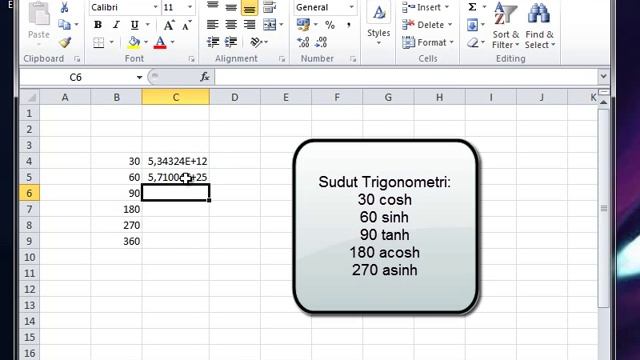The width and height of the screenshot is (640, 360).
Task: Click the Accounting Number Format icon
Action: (x=303, y=24)
